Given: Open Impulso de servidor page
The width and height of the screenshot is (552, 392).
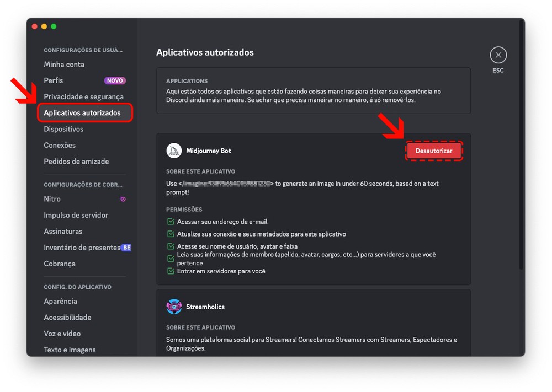Looking at the screenshot, I should [76, 215].
